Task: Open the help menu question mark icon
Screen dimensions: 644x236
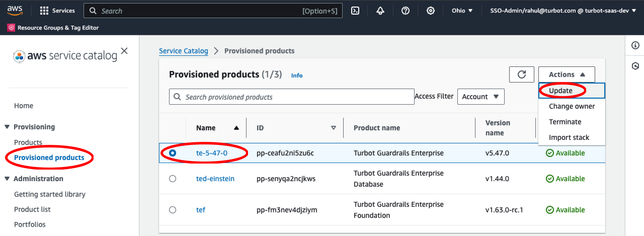Action: point(405,11)
